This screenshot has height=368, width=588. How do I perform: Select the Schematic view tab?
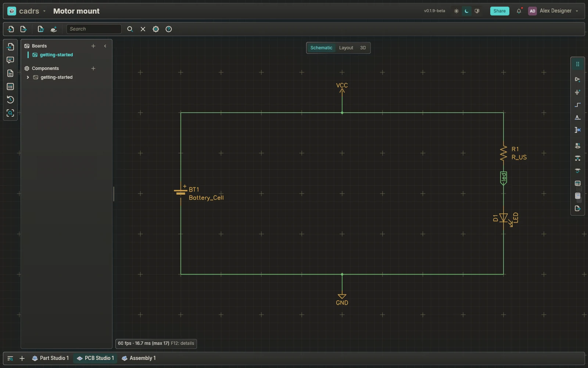321,48
